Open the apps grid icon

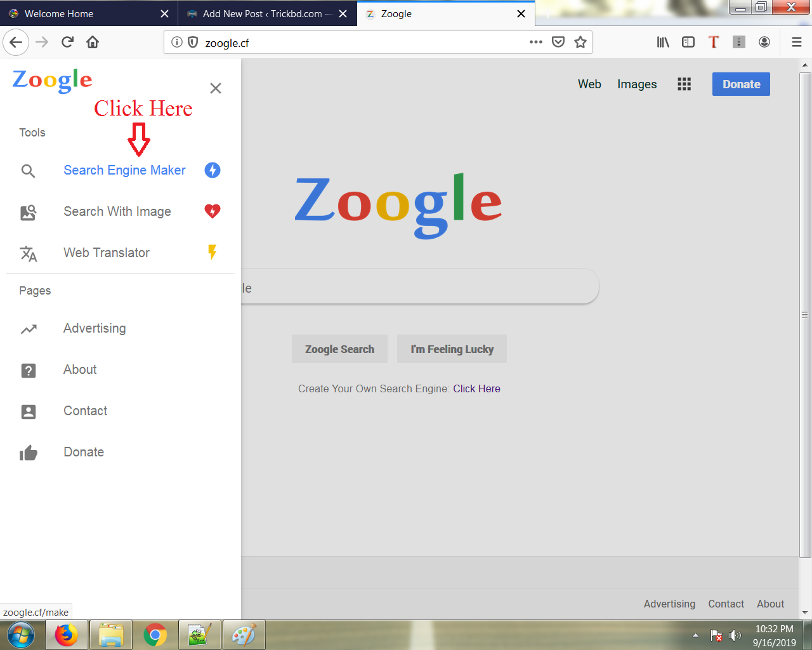684,84
